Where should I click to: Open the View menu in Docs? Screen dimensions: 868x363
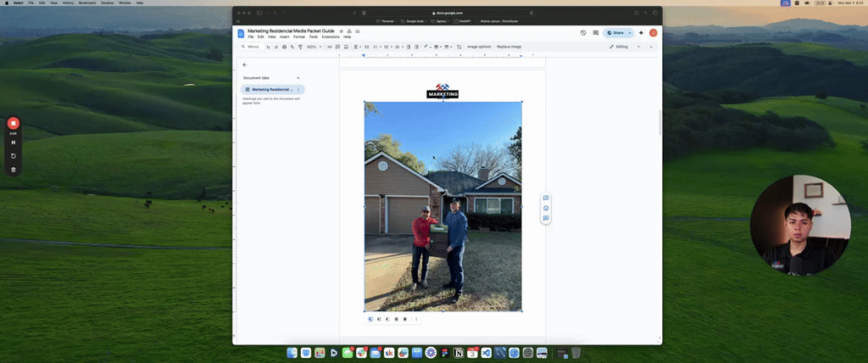point(272,36)
